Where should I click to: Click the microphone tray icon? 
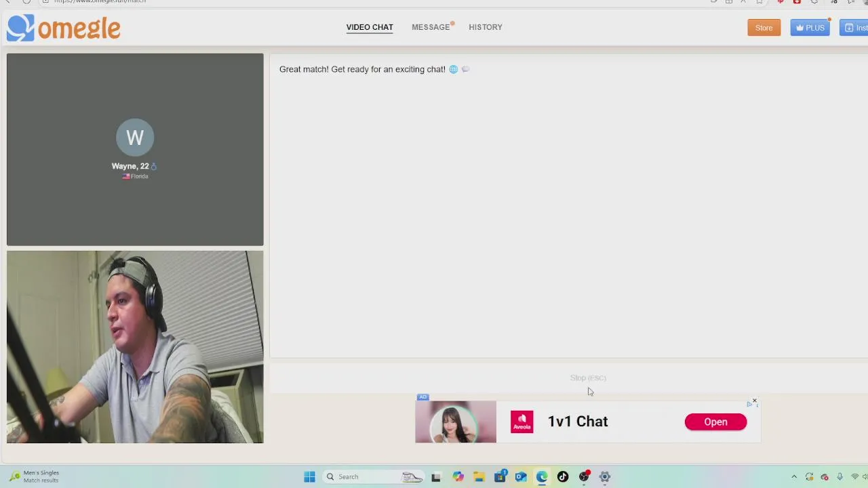tap(840, 476)
